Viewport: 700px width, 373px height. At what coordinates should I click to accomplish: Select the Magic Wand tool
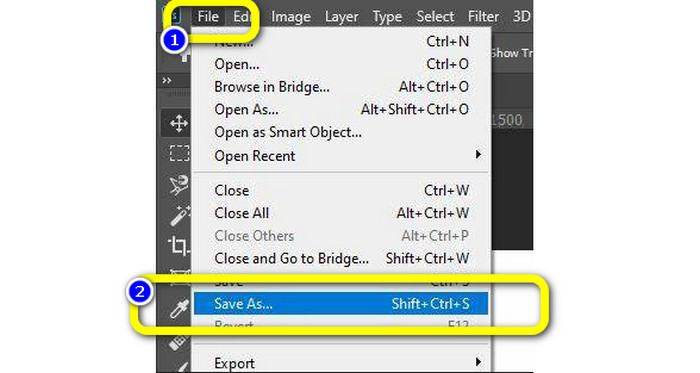(180, 216)
